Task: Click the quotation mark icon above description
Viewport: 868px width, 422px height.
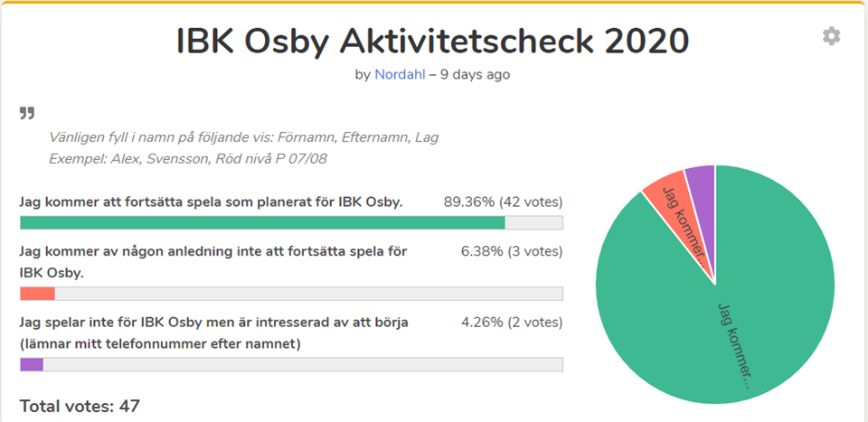Action: pos(27,114)
